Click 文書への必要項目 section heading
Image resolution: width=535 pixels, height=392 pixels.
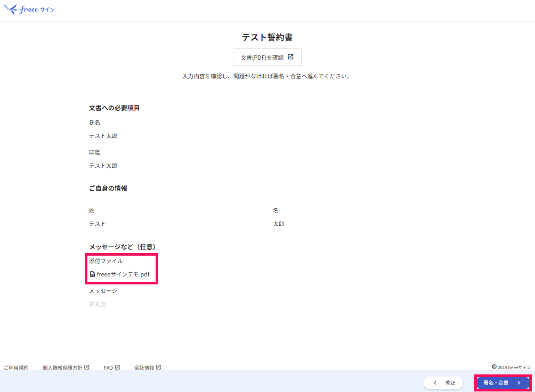point(115,108)
